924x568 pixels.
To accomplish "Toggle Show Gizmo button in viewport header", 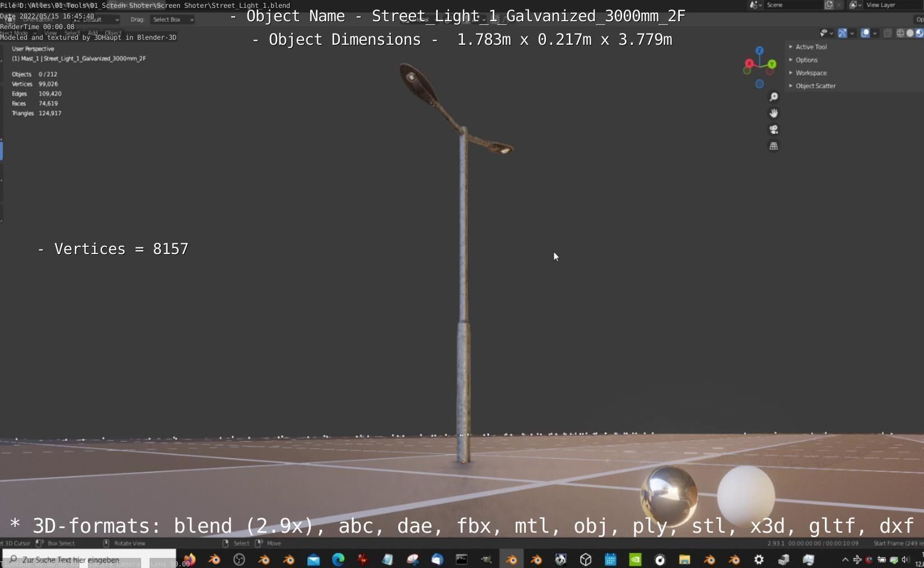I will tap(842, 34).
